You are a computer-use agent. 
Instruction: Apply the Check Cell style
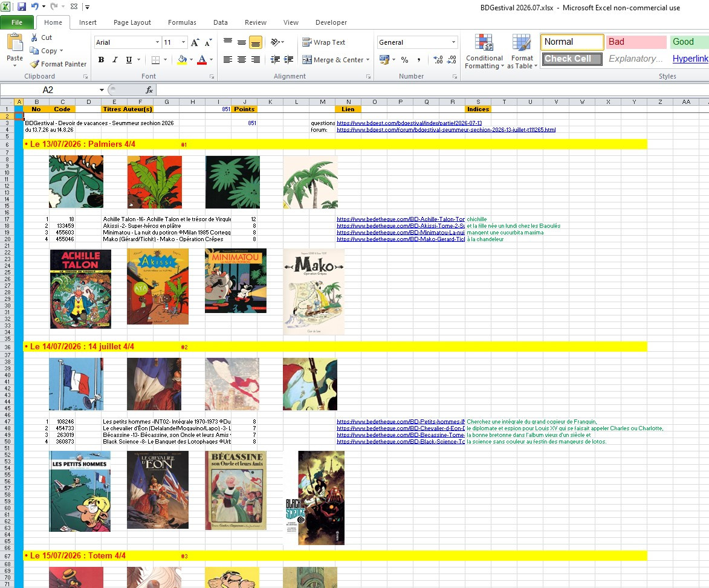[x=572, y=59]
